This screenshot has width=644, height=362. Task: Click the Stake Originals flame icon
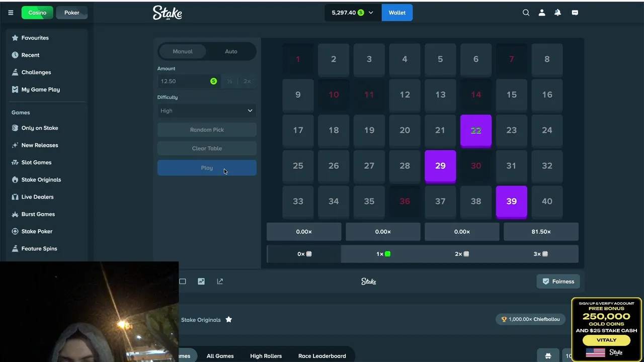(15, 179)
